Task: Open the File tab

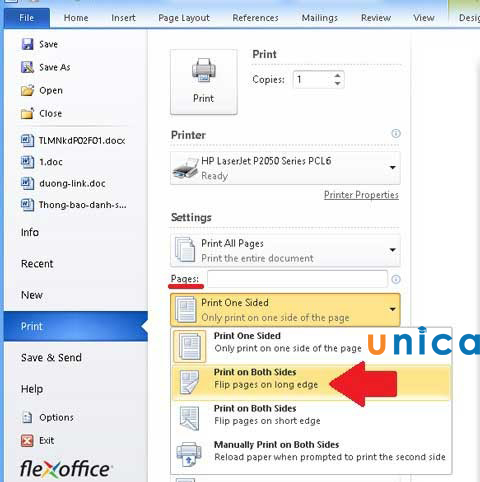Action: pyautogui.click(x=27, y=18)
